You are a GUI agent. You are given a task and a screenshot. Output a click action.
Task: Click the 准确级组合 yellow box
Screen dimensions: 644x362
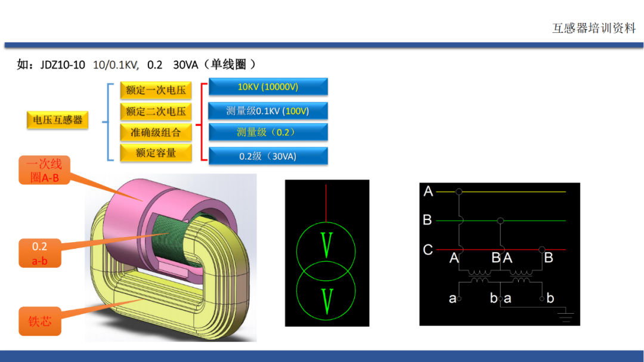[156, 132]
